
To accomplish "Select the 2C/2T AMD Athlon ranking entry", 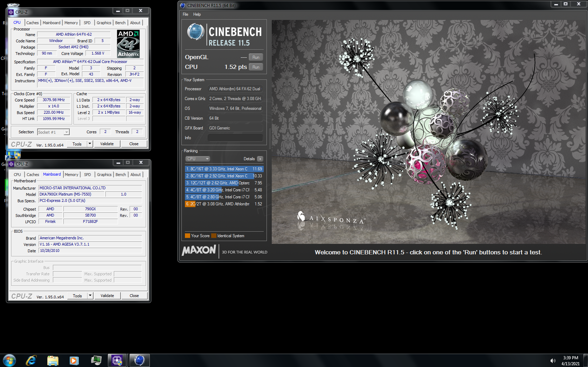I will click(x=224, y=204).
